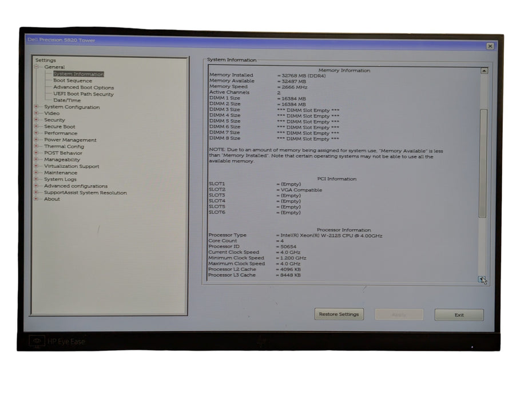Click the Processor L3 Cache row
532x400 pixels.
(x=255, y=275)
